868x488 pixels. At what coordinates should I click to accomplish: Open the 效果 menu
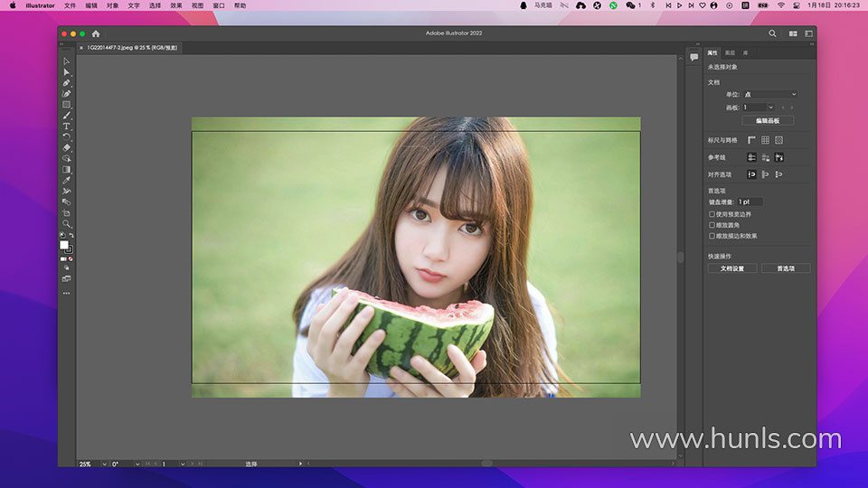[176, 5]
